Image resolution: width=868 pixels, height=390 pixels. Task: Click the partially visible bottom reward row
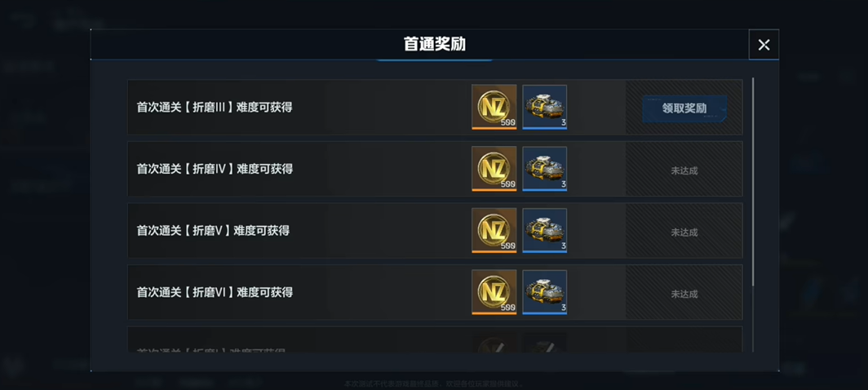point(435,339)
